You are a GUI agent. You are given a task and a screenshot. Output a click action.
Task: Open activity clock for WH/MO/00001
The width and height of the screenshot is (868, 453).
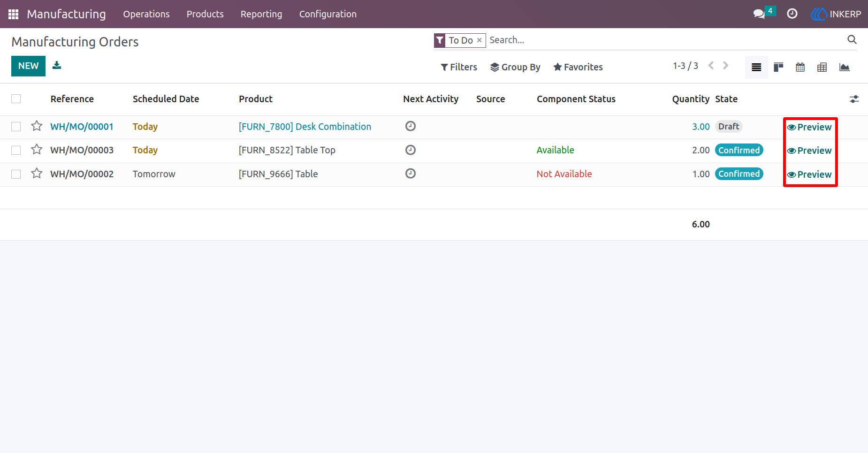click(x=411, y=126)
